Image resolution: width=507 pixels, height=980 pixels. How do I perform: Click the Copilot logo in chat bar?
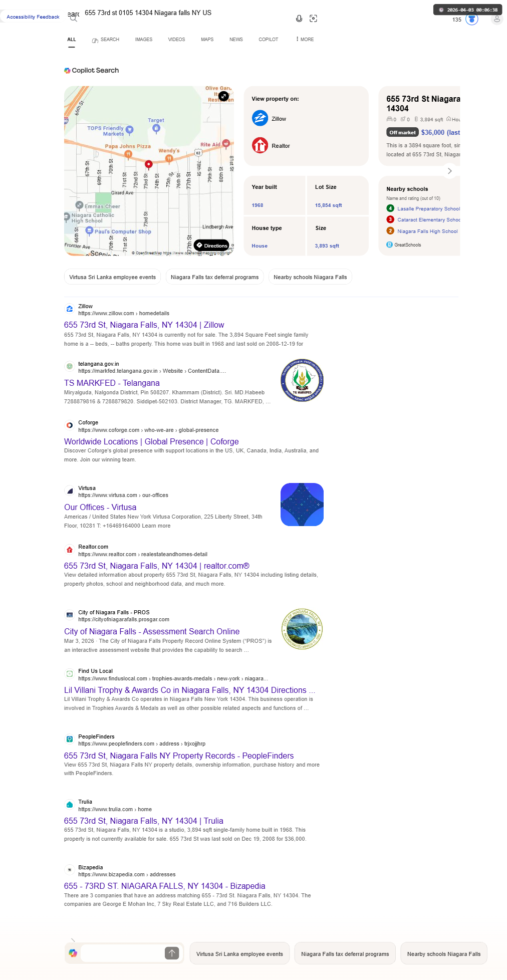pyautogui.click(x=73, y=953)
